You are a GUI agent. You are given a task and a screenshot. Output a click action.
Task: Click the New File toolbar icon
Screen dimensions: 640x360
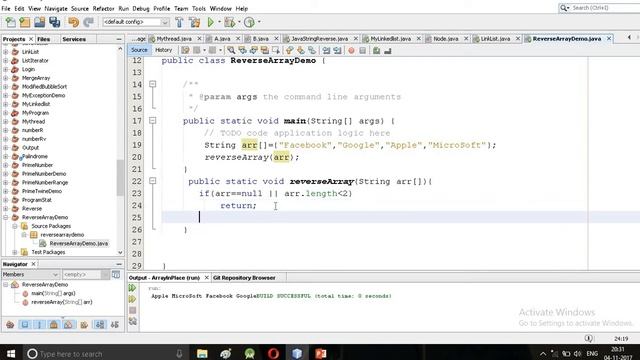[10, 22]
